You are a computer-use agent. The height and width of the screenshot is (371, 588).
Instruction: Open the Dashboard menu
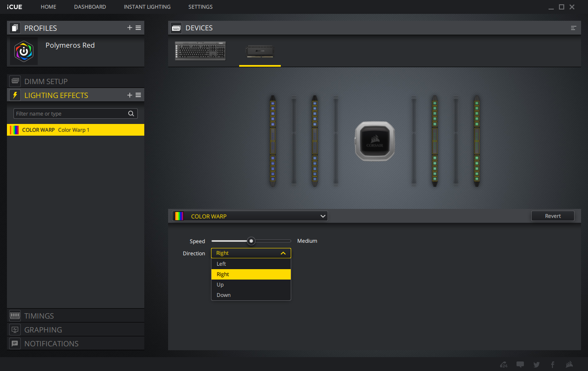[x=90, y=7]
